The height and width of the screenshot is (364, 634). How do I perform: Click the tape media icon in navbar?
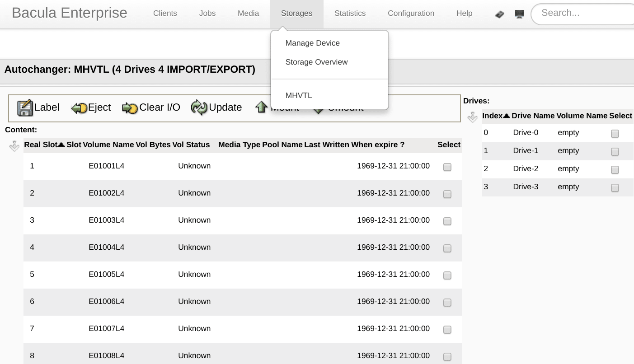[x=499, y=14]
